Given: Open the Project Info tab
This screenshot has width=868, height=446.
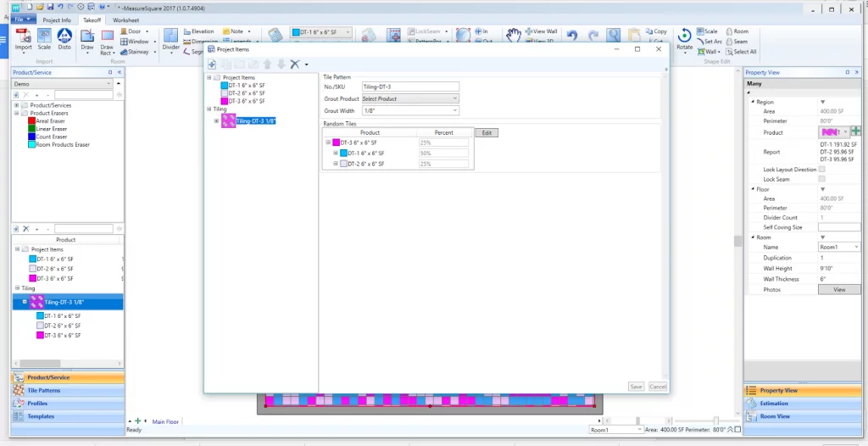Looking at the screenshot, I should [57, 20].
